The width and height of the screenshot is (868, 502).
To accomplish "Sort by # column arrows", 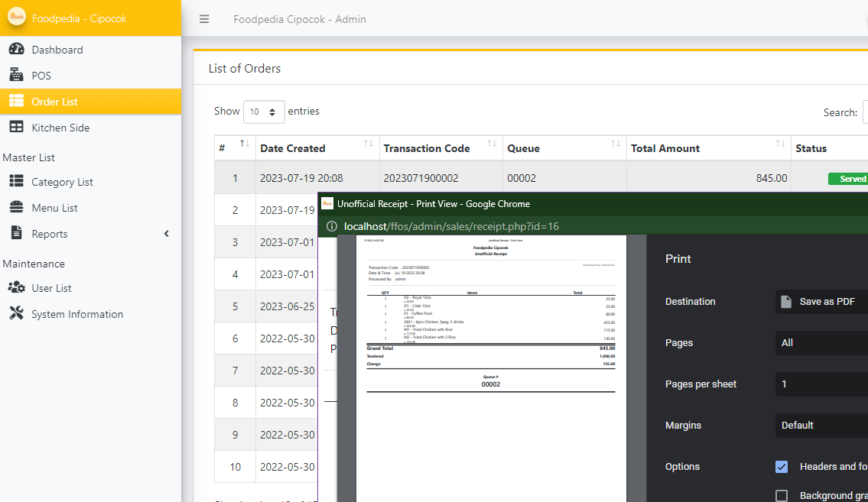I will click(245, 144).
